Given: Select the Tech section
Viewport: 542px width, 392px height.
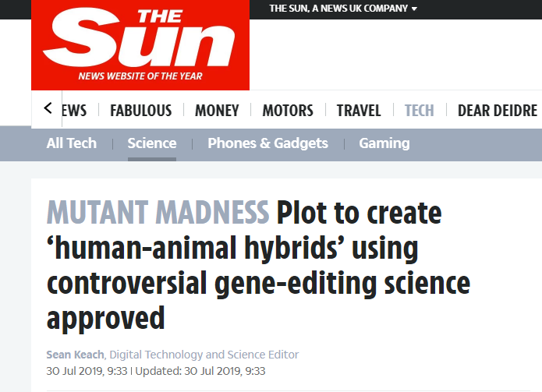Looking at the screenshot, I should (419, 111).
